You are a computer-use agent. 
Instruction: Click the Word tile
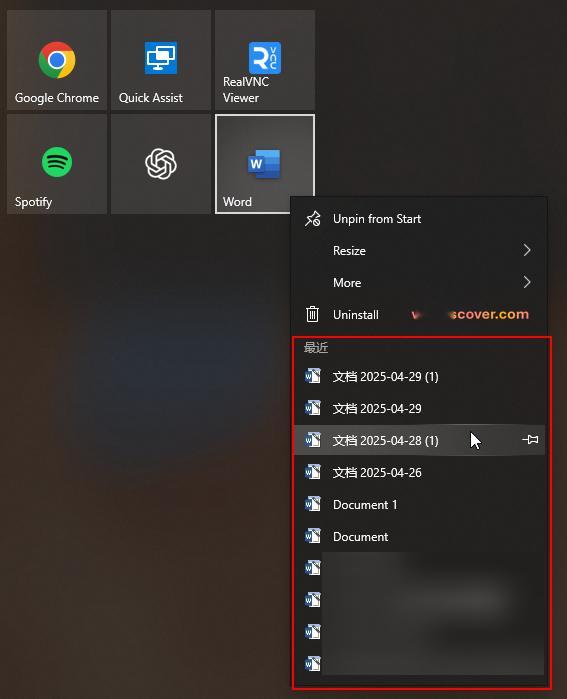(265, 164)
